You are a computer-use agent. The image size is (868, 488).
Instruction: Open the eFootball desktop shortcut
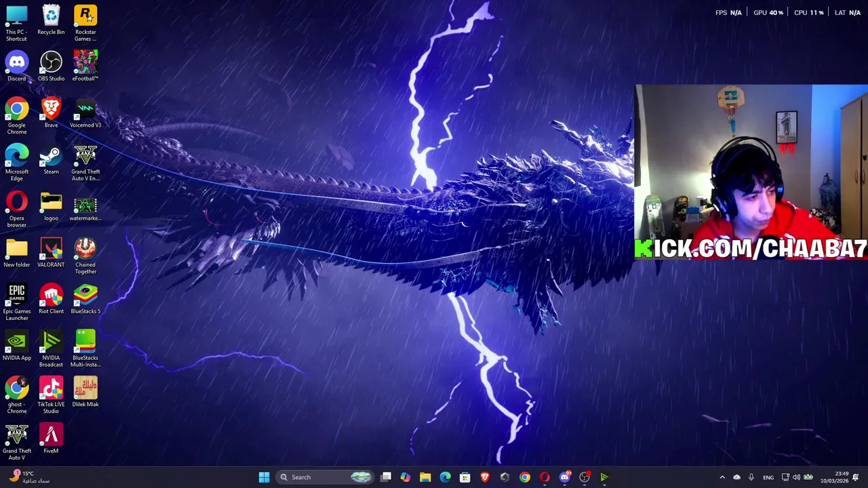click(85, 66)
